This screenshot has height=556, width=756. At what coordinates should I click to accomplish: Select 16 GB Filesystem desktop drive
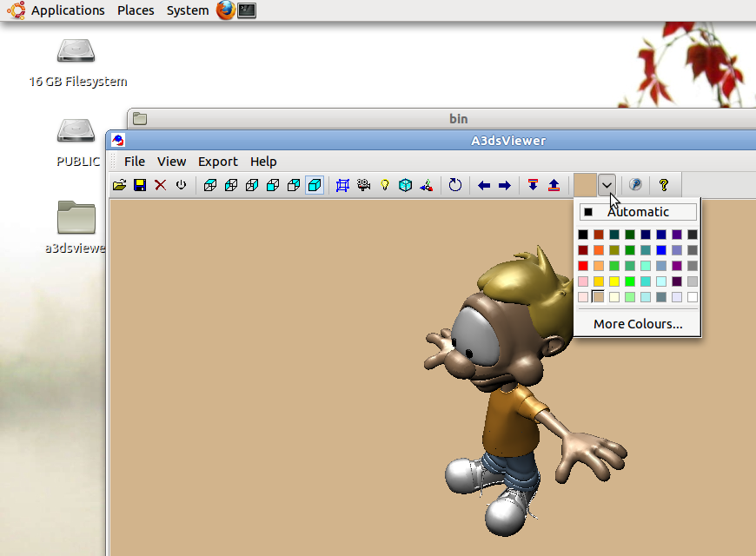click(x=76, y=63)
